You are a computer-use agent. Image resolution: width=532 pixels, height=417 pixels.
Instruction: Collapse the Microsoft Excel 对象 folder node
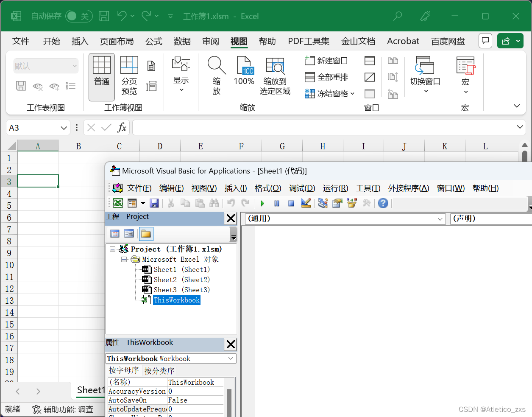124,259
